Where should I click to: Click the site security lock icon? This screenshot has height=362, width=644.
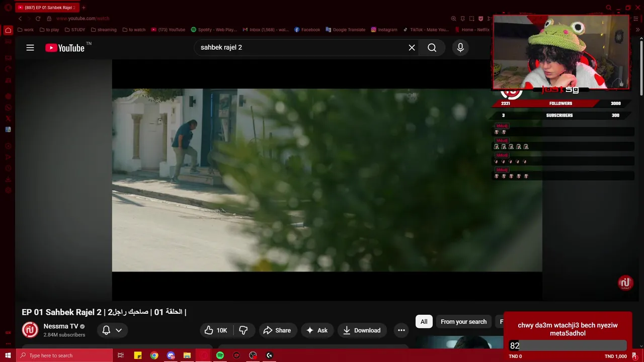pyautogui.click(x=49, y=19)
